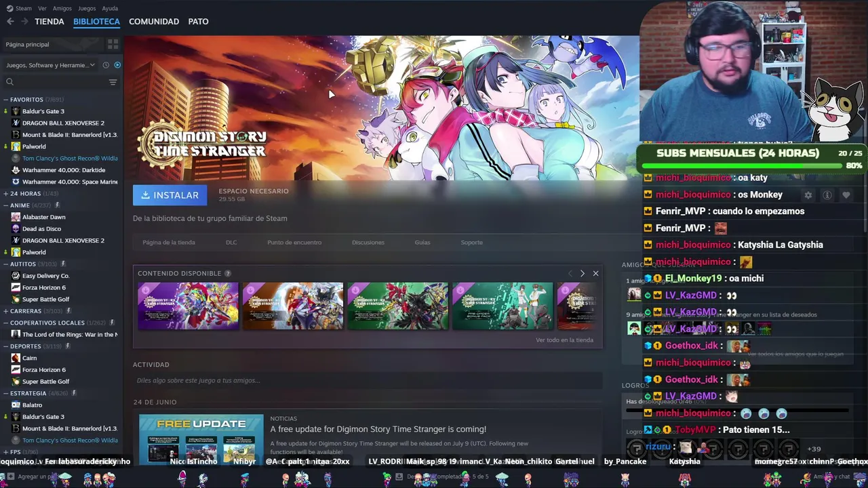
Task: Select the BIBLIOTECA tab
Action: (96, 22)
